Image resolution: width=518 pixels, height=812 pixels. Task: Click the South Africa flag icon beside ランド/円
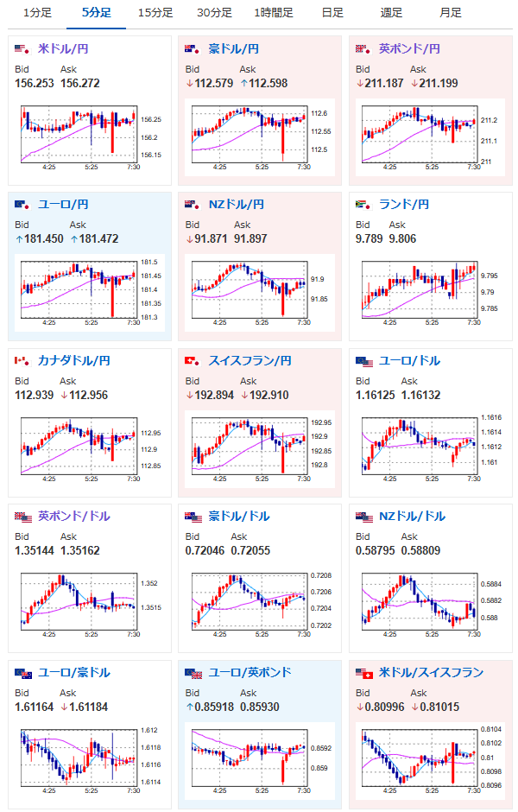pyautogui.click(x=363, y=205)
